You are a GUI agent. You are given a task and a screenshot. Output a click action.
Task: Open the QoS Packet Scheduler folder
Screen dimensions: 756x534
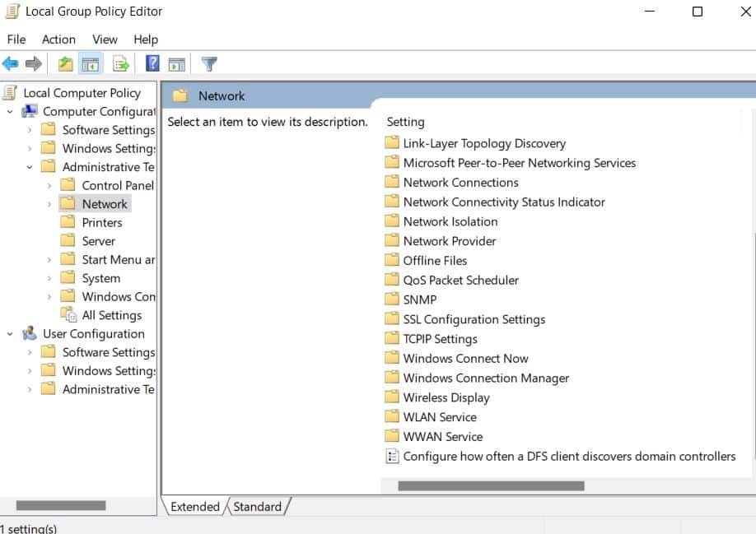tap(460, 280)
